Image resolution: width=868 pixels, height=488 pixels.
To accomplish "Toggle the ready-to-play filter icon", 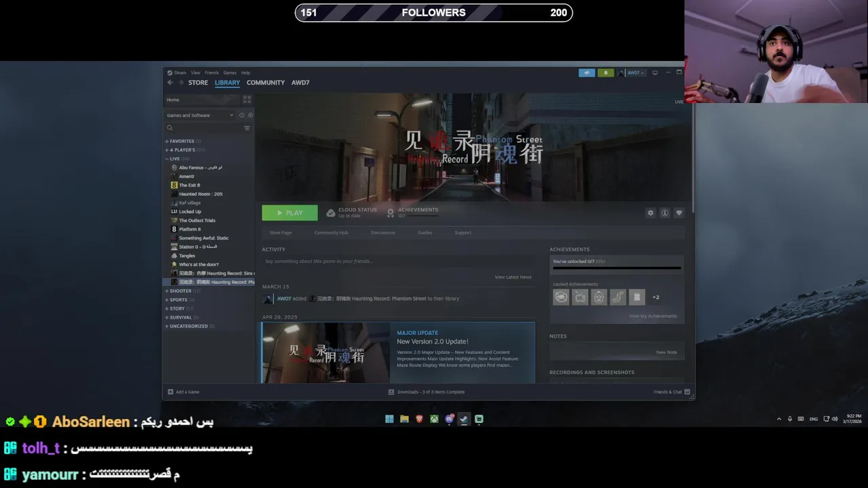I will pos(250,115).
